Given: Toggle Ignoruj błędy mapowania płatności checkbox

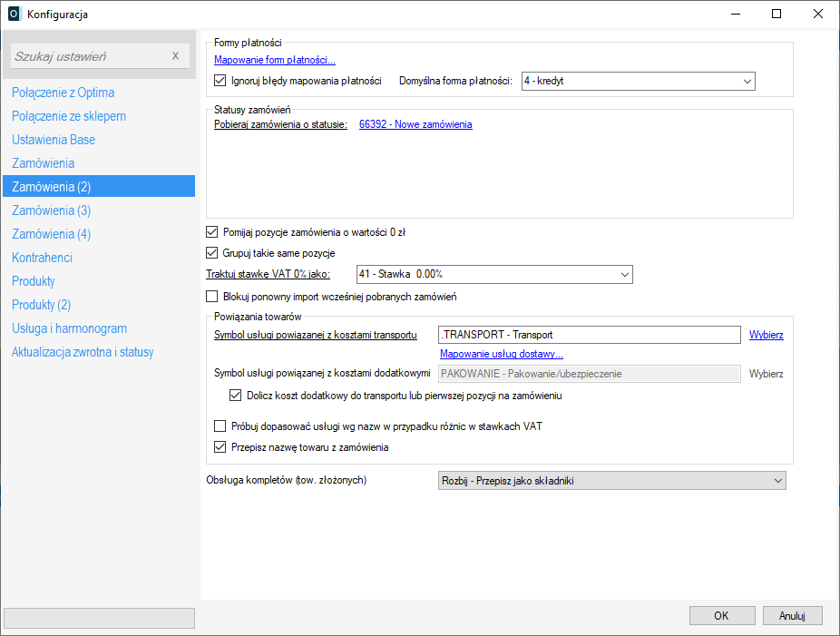Looking at the screenshot, I should (220, 81).
